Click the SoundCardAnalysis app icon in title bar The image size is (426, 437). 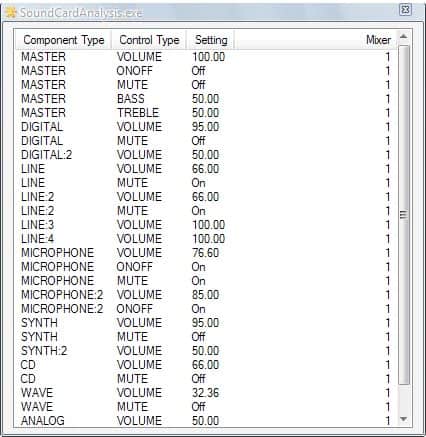pos(11,12)
